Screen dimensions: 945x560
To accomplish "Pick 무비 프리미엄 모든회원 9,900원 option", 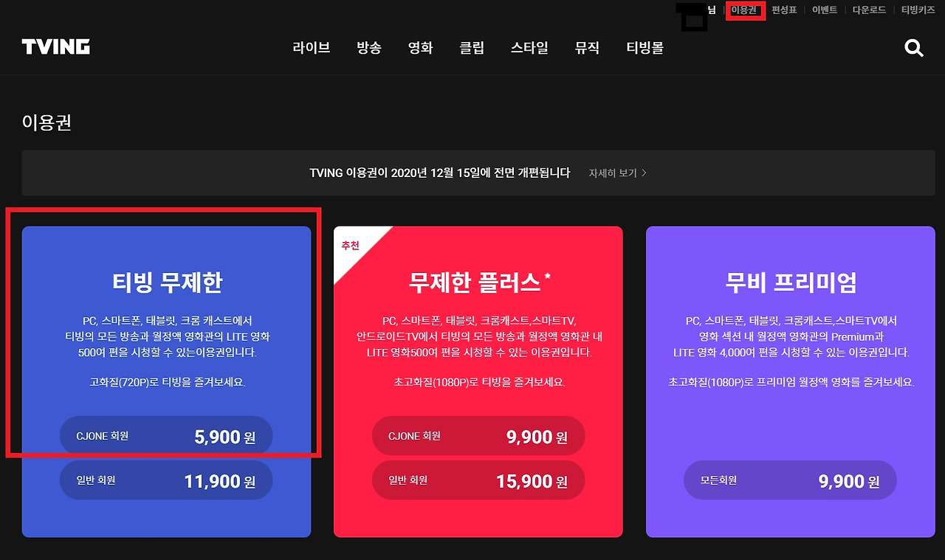I will 790,480.
